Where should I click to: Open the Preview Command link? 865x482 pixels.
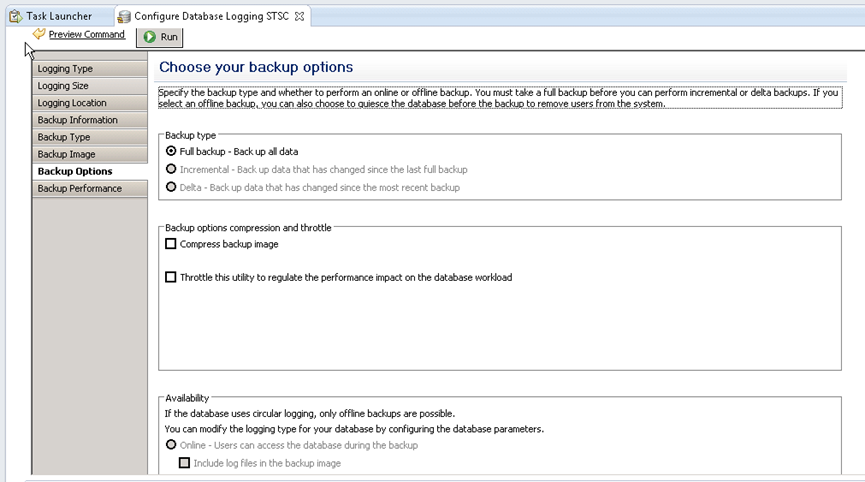pyautogui.click(x=86, y=34)
